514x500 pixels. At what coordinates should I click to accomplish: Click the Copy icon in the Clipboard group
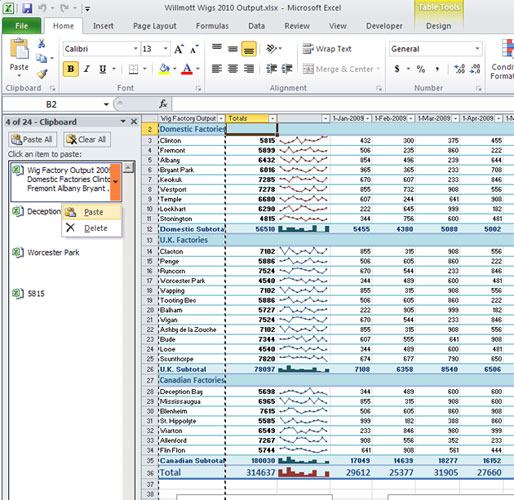(41, 58)
